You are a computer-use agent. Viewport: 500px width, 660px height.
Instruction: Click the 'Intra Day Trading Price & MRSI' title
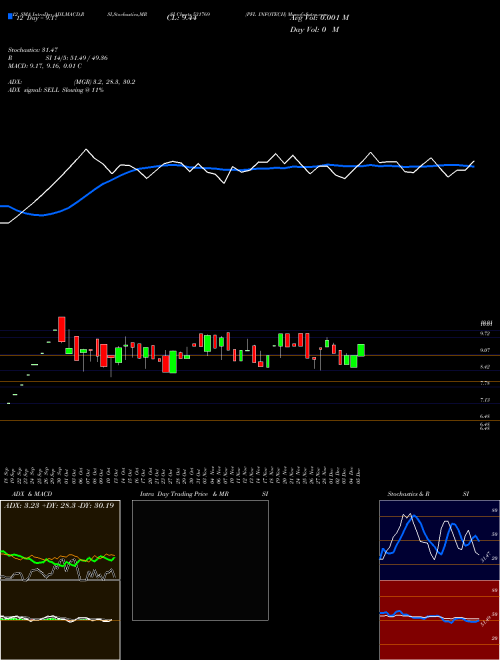(204, 494)
